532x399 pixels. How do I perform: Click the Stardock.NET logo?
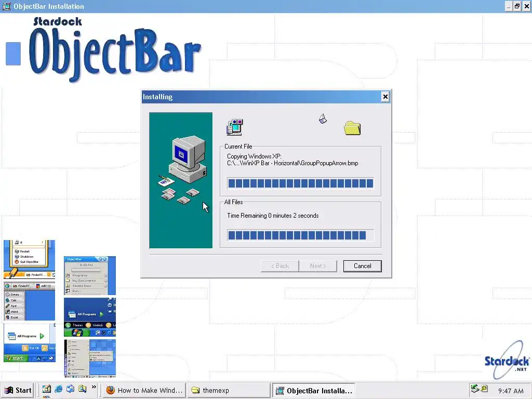click(507, 360)
